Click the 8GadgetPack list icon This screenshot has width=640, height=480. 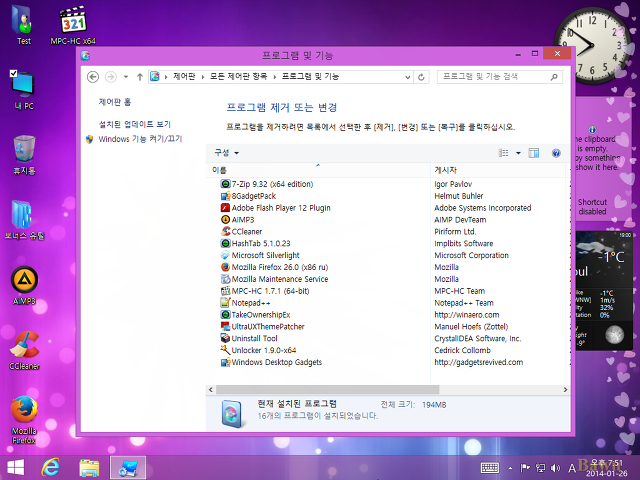tap(225, 196)
